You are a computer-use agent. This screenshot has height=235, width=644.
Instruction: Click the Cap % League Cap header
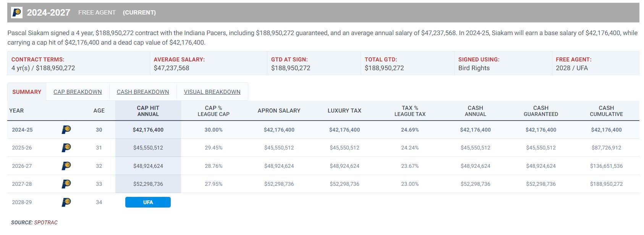point(214,111)
